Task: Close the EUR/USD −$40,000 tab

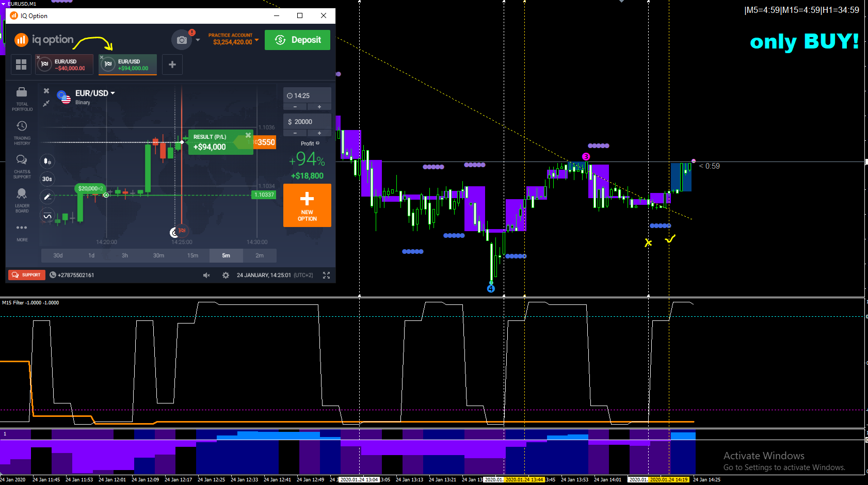Action: (38, 57)
